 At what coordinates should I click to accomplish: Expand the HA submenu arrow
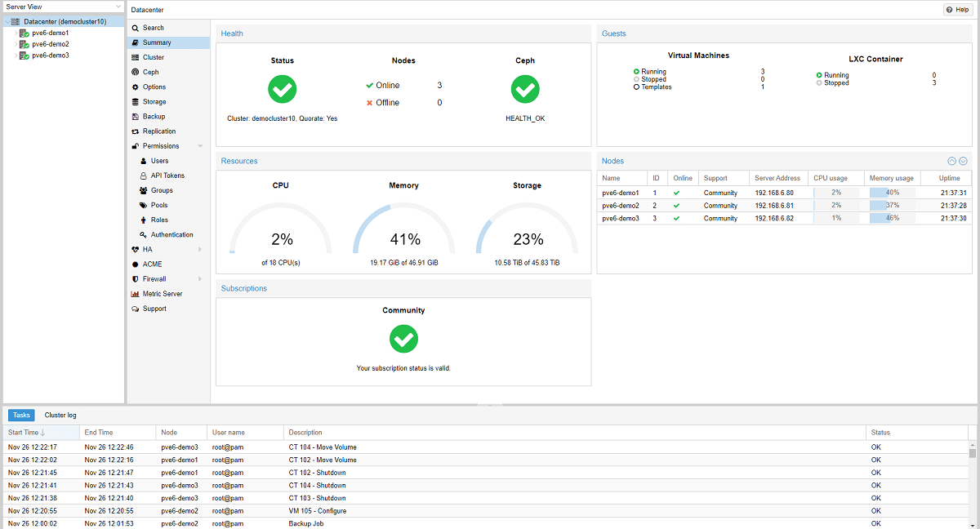pyautogui.click(x=199, y=250)
